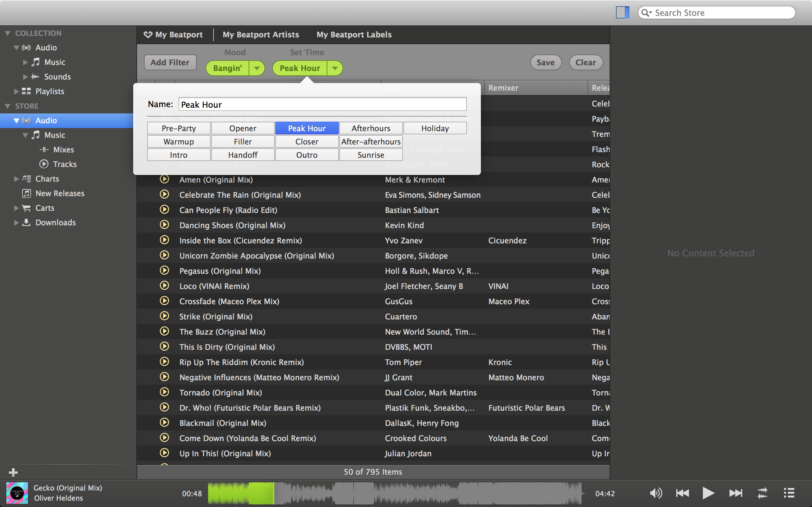Select the My Beatport Artists tab

pyautogui.click(x=261, y=35)
